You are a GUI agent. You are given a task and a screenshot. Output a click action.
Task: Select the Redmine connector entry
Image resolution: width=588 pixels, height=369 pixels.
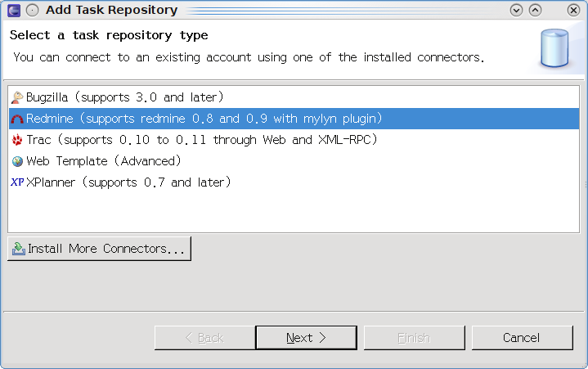[294, 119]
